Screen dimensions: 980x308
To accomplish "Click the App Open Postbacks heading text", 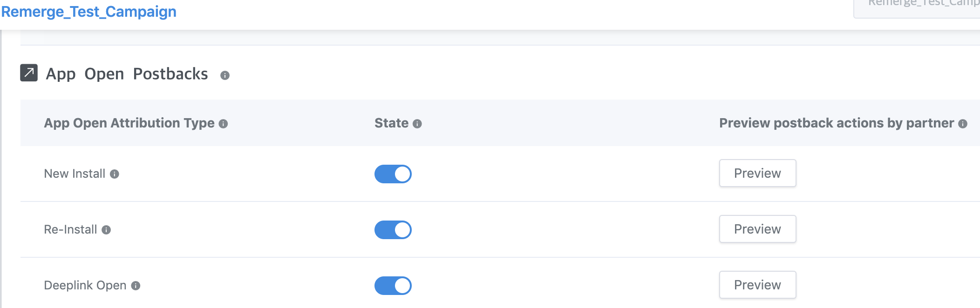I will 127,74.
